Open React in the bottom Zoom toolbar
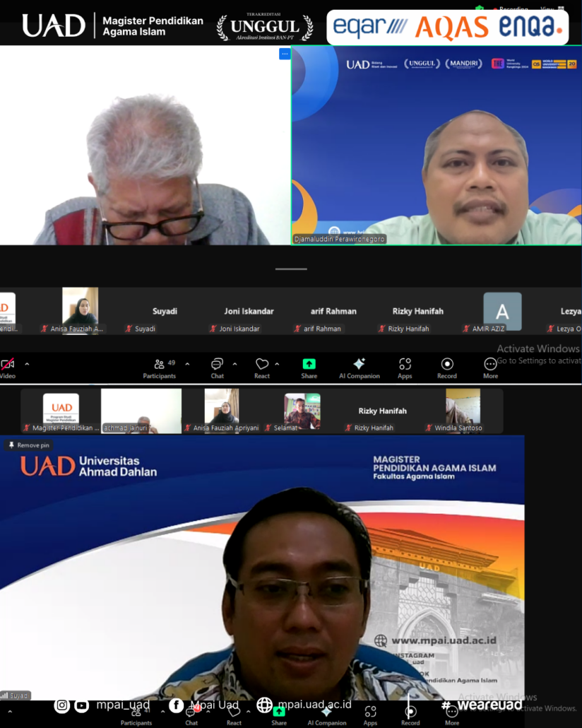The height and width of the screenshot is (728, 582). (x=234, y=717)
